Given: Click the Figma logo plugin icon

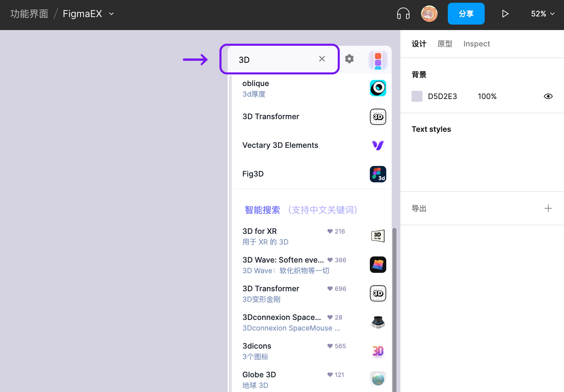Looking at the screenshot, I should coord(378,60).
